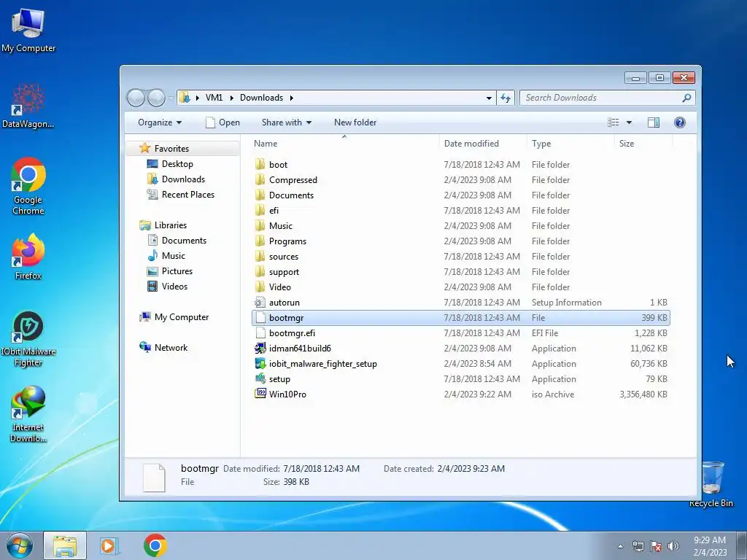
Task: Open IObit Malware Fighter desktop shortcut
Action: [28, 339]
